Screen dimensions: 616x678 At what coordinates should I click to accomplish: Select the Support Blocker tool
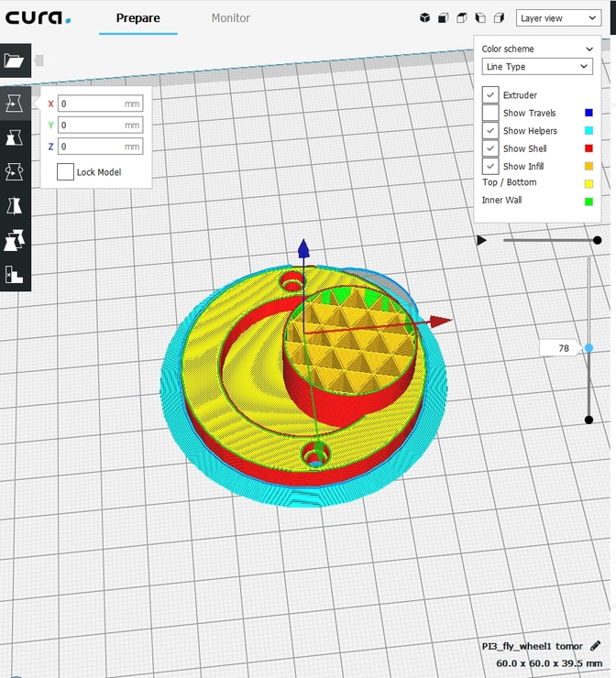[x=15, y=274]
